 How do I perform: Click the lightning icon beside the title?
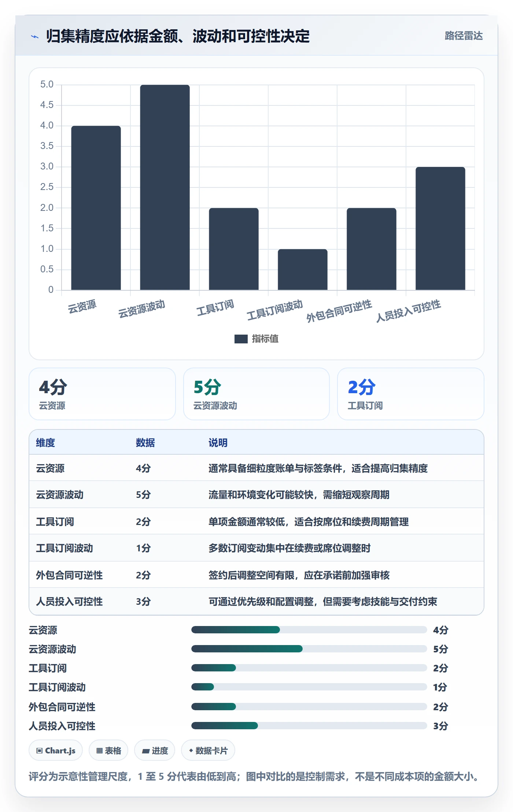click(x=35, y=36)
